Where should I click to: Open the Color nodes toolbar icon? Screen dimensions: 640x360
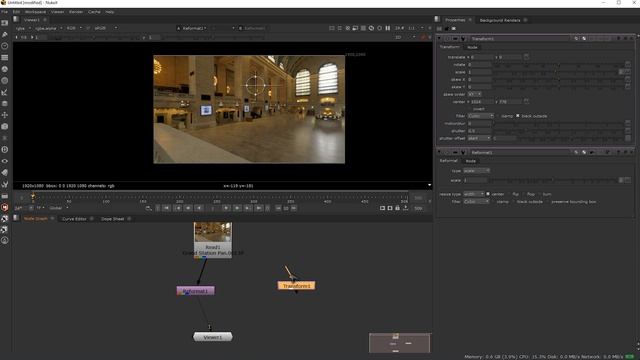[4, 69]
